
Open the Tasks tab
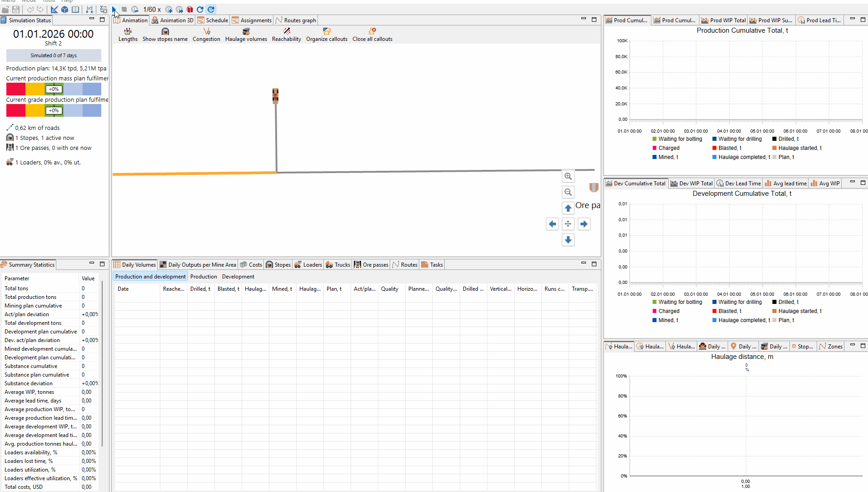432,264
